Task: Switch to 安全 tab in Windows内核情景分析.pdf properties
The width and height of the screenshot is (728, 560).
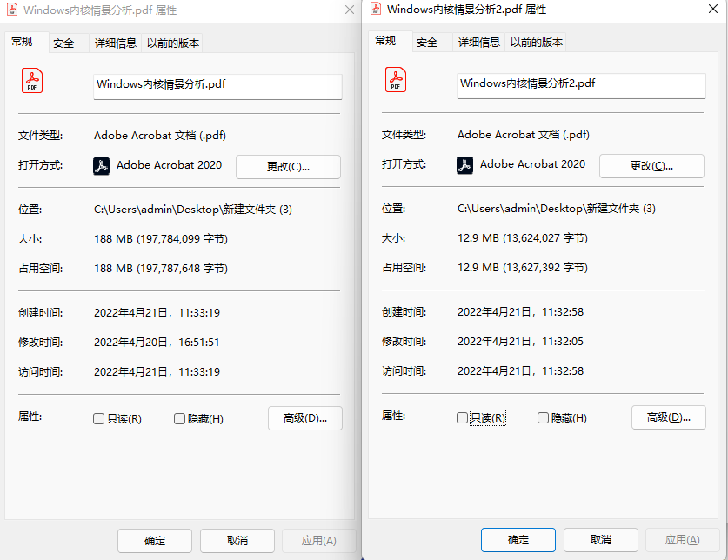Action: (x=63, y=43)
